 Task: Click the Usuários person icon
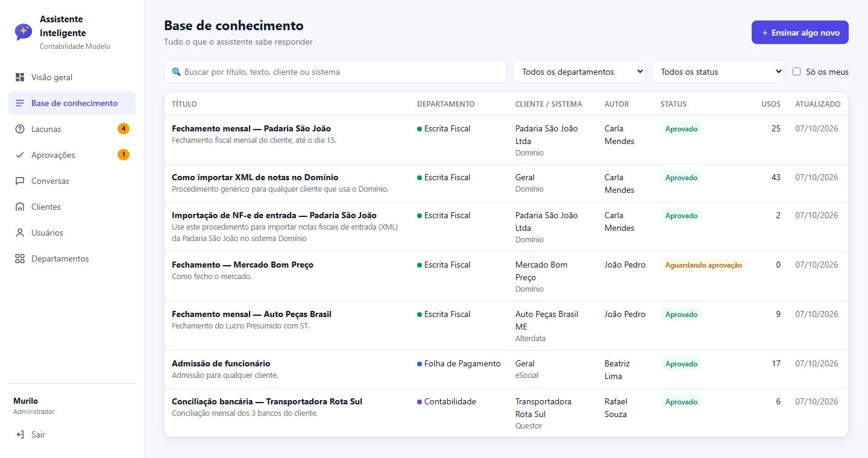pyautogui.click(x=20, y=233)
